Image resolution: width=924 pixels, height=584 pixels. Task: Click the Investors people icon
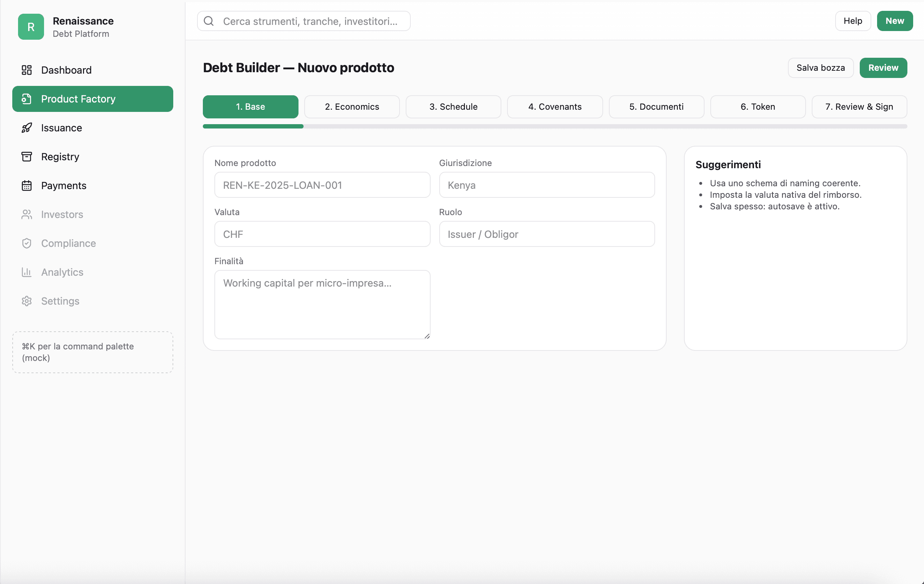pyautogui.click(x=26, y=214)
